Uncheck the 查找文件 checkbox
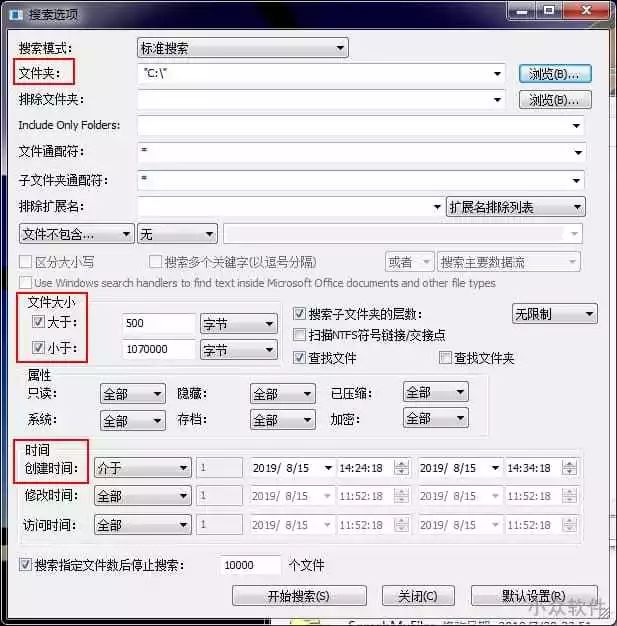The width and height of the screenshot is (617, 626). [299, 358]
